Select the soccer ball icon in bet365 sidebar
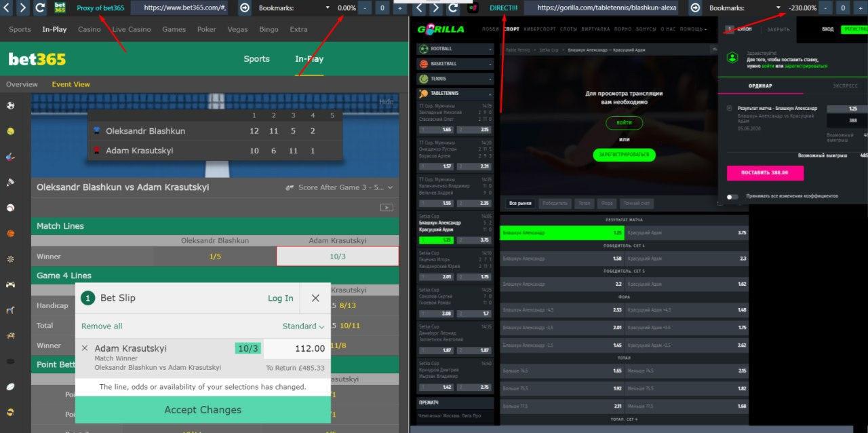 (x=10, y=105)
